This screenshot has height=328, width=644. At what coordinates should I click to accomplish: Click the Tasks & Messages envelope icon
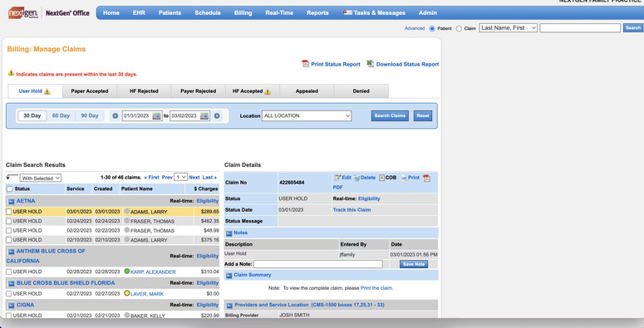pyautogui.click(x=347, y=12)
